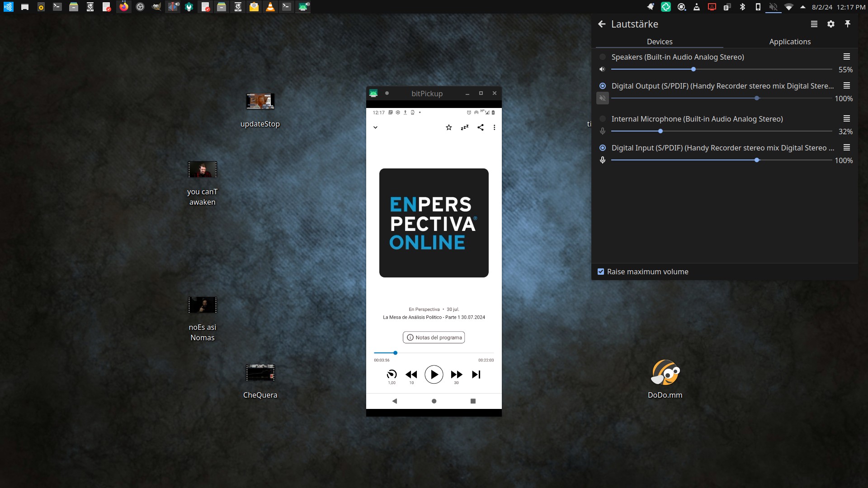
Task: Select Digital Output (S/PDIF) radio button
Action: tap(603, 86)
